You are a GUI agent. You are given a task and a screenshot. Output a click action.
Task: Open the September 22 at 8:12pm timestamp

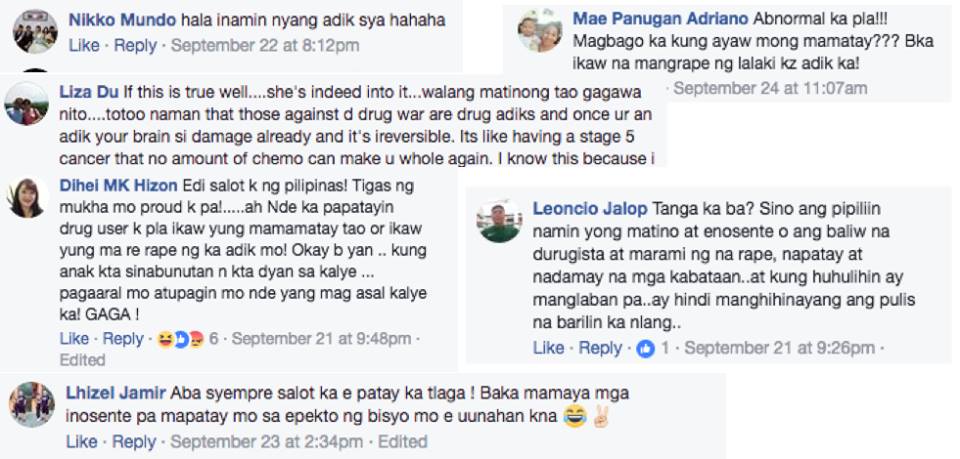pos(265,45)
